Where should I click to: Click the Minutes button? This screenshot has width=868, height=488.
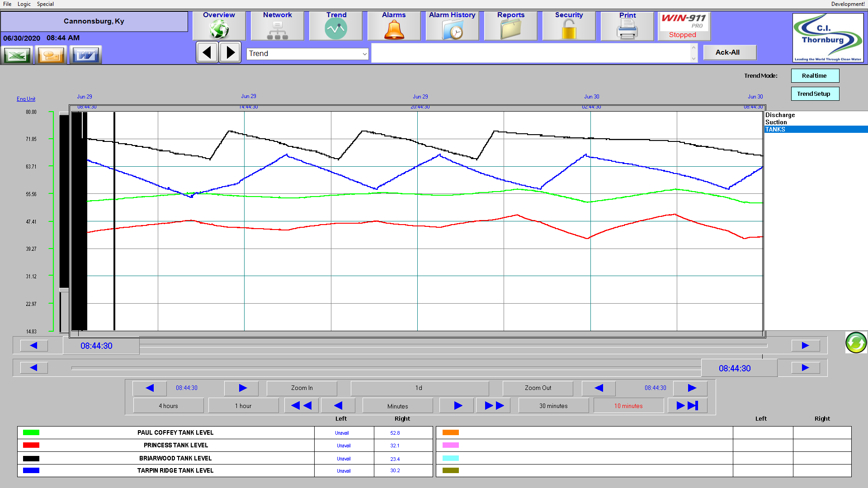(397, 406)
